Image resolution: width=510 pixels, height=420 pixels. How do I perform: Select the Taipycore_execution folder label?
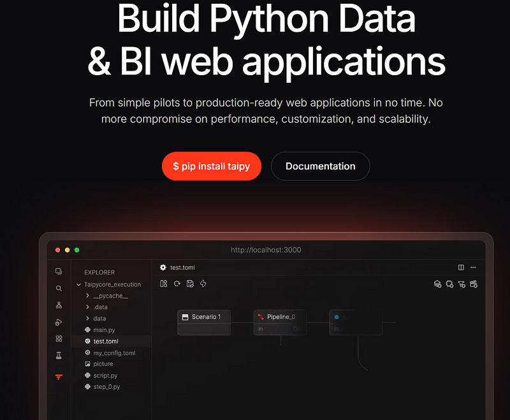coord(113,284)
